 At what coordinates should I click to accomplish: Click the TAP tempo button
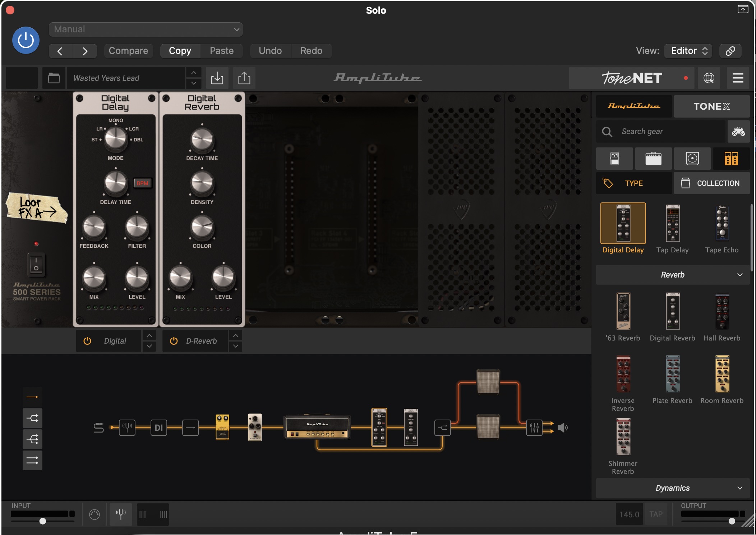click(x=656, y=514)
